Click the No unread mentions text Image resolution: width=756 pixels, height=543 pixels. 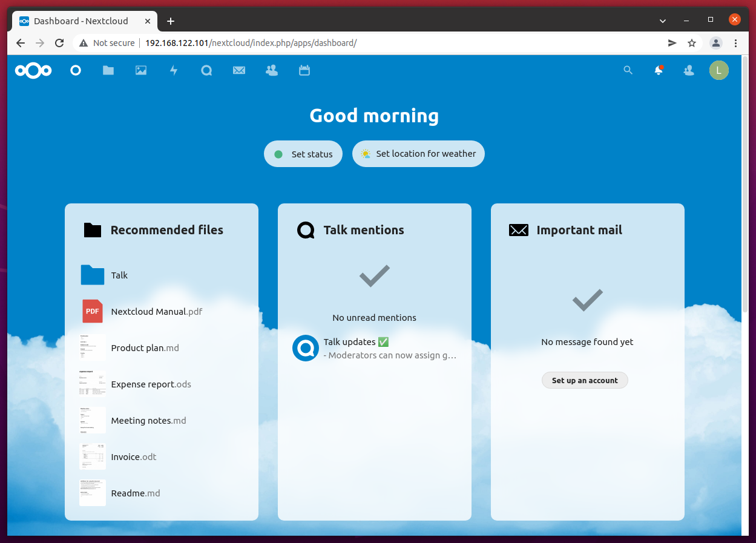tap(375, 318)
